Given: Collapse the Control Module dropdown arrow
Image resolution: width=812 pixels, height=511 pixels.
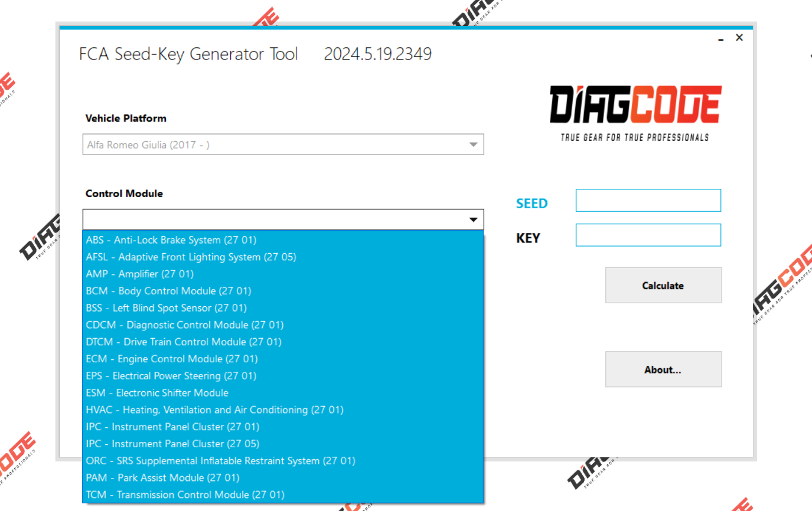Looking at the screenshot, I should (x=473, y=220).
